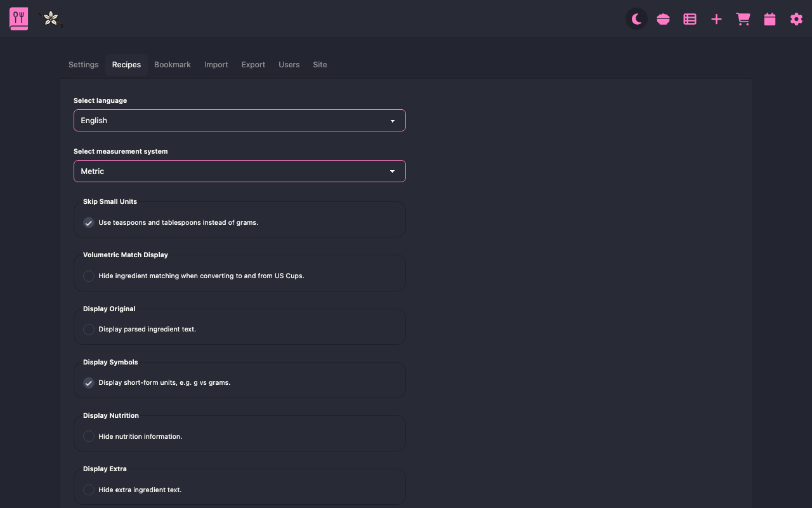The width and height of the screenshot is (812, 508).
Task: Switch to the Settings tab
Action: point(84,65)
